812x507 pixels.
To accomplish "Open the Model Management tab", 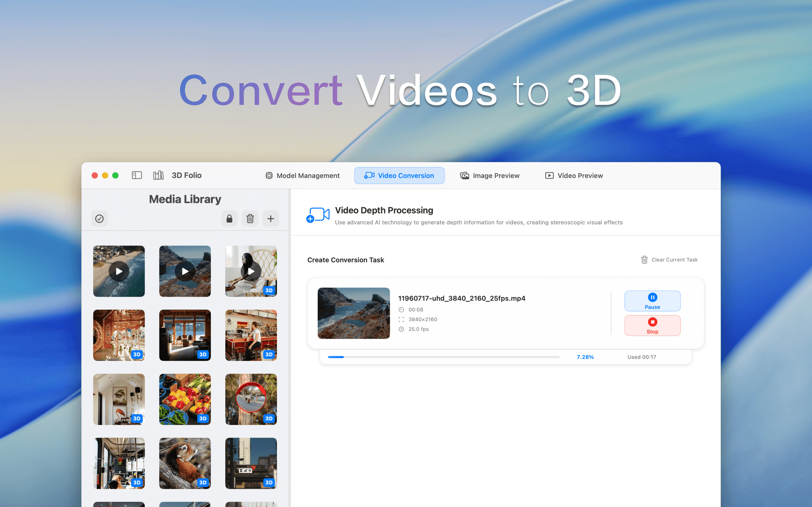I will click(x=302, y=176).
